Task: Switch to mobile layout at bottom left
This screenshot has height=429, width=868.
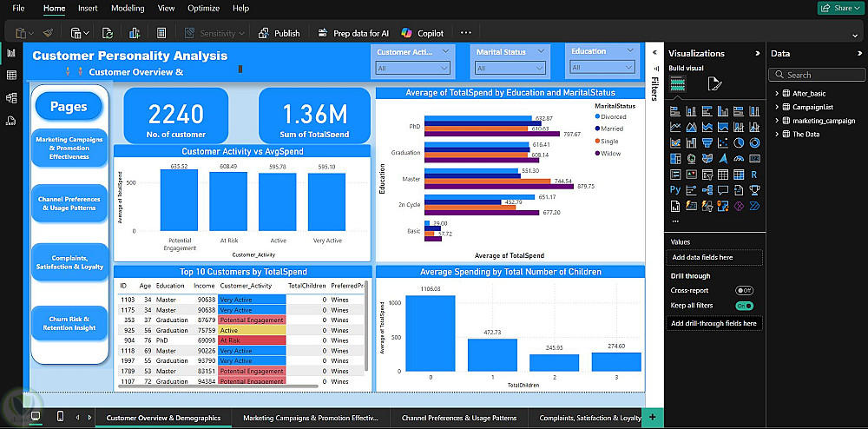Action: pos(61,416)
